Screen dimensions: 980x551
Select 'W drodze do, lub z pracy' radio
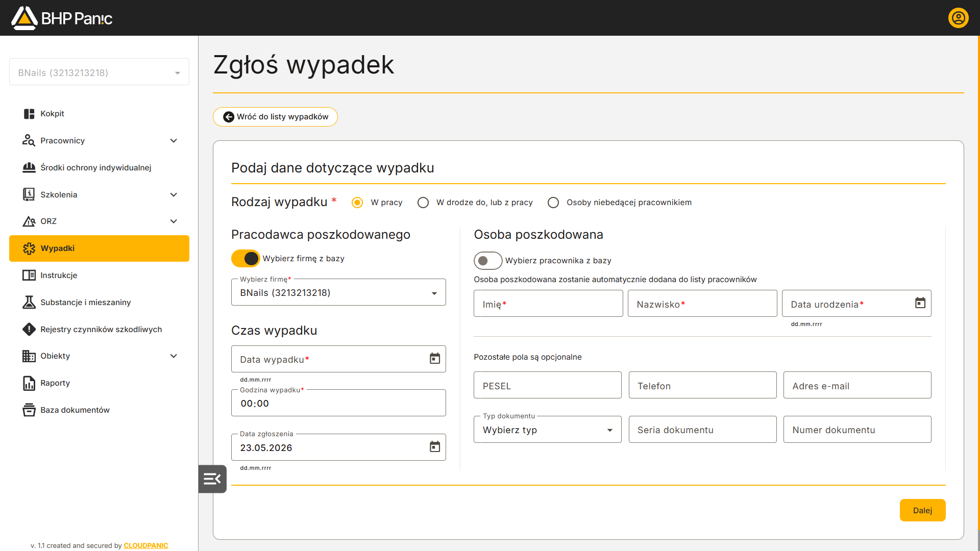pos(423,203)
